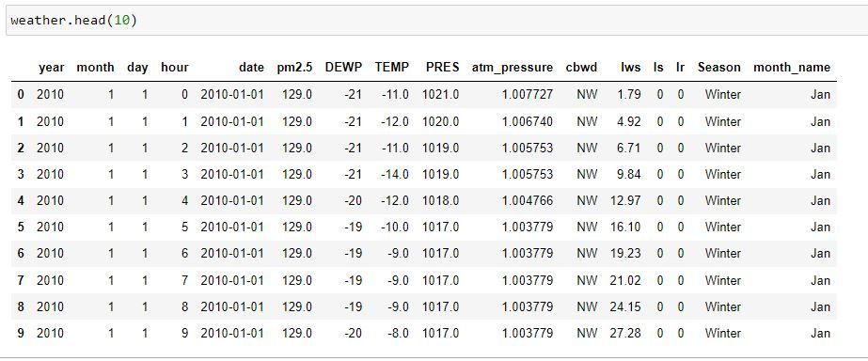This screenshot has height=361, width=868.
Task: Select the atm_pressure column header
Action: coord(512,68)
